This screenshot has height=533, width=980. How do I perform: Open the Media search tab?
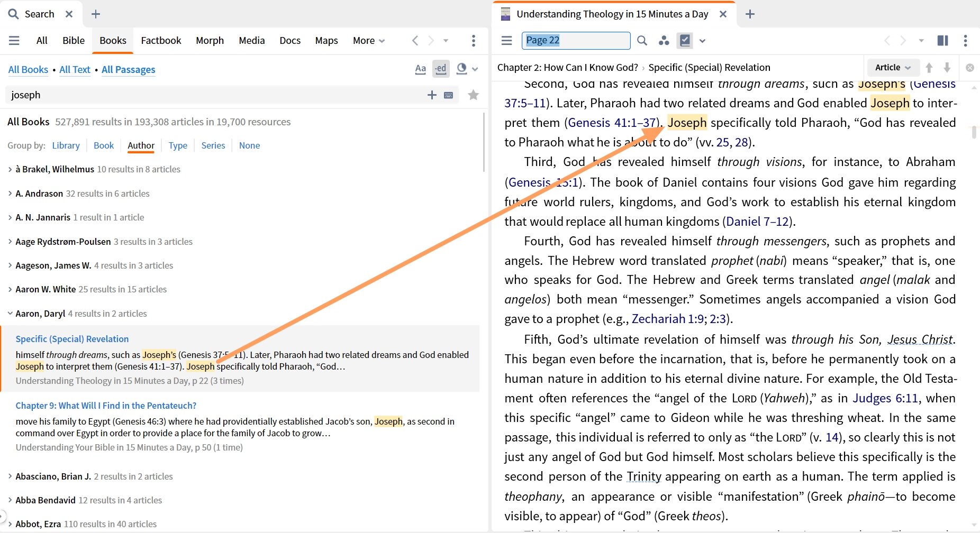251,40
